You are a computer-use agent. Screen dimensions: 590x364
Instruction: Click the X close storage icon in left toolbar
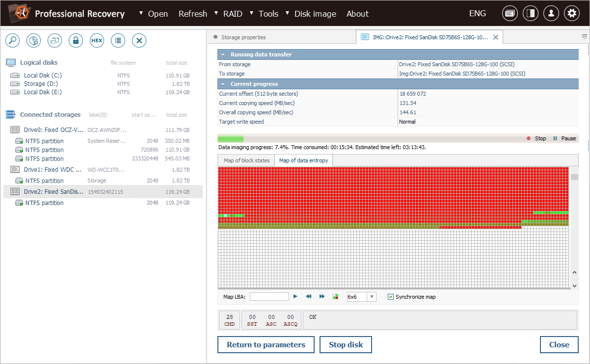click(x=139, y=41)
